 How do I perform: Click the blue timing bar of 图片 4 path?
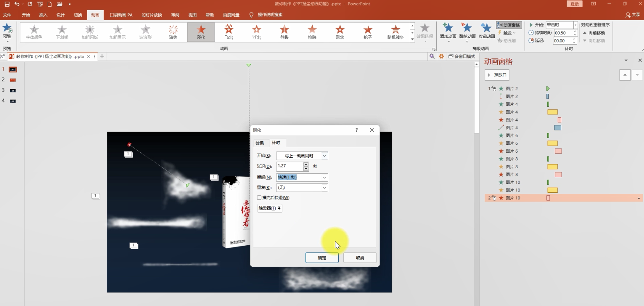tap(558, 128)
